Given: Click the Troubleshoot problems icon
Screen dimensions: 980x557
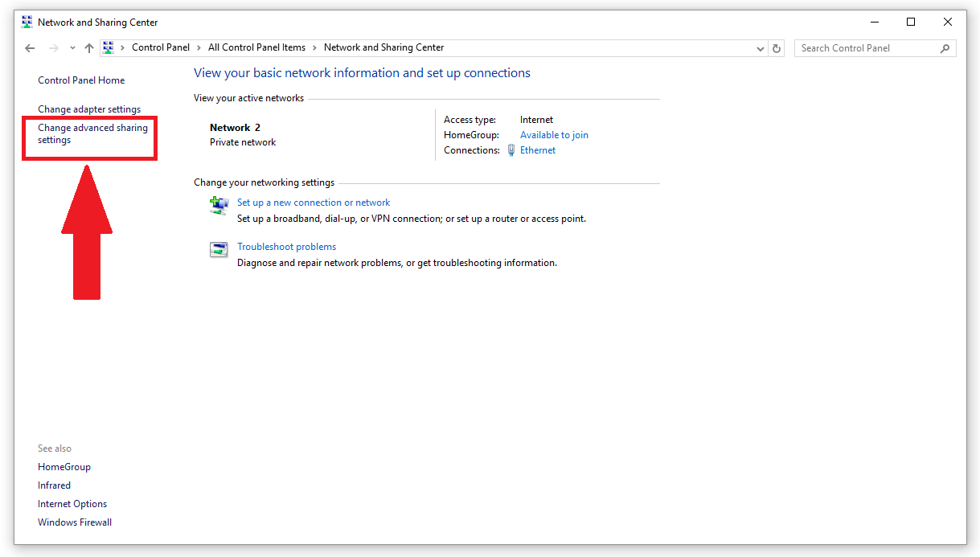Looking at the screenshot, I should click(219, 250).
